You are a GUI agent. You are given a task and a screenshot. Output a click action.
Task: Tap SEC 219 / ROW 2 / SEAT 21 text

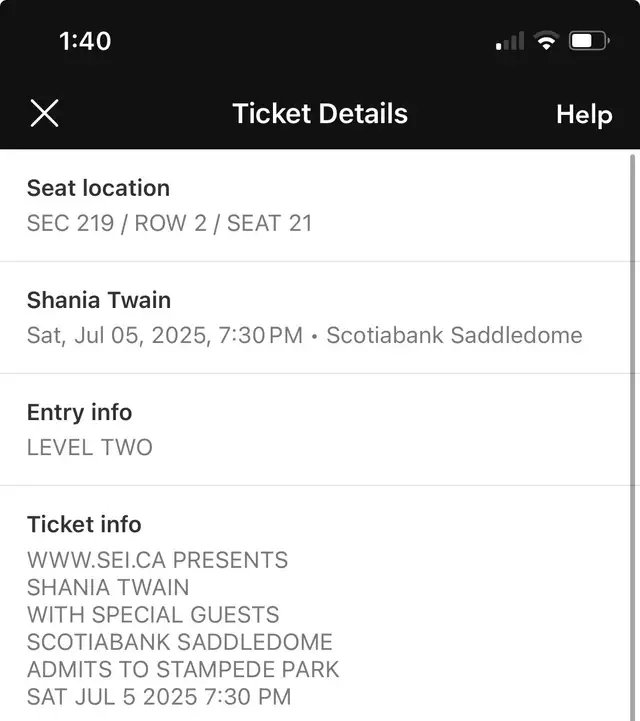coord(169,223)
